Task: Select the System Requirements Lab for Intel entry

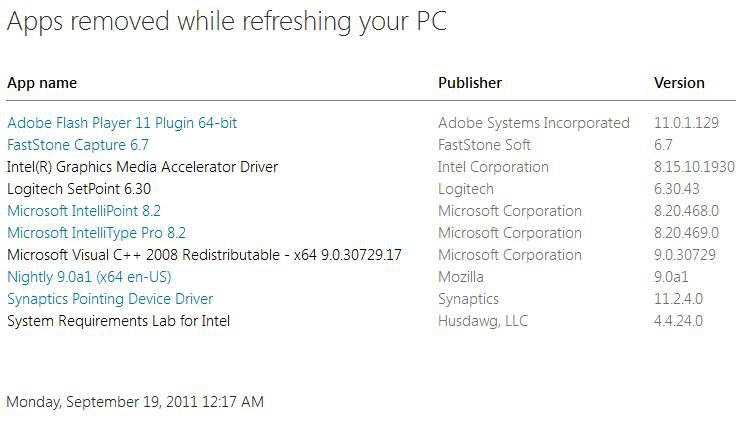Action: tap(119, 321)
